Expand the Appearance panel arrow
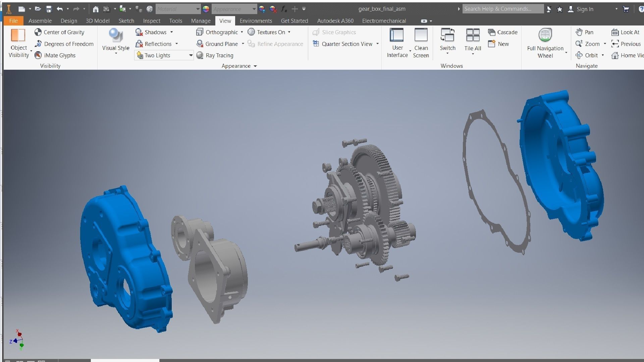Viewport: 644px width, 362px height. pyautogui.click(x=255, y=66)
